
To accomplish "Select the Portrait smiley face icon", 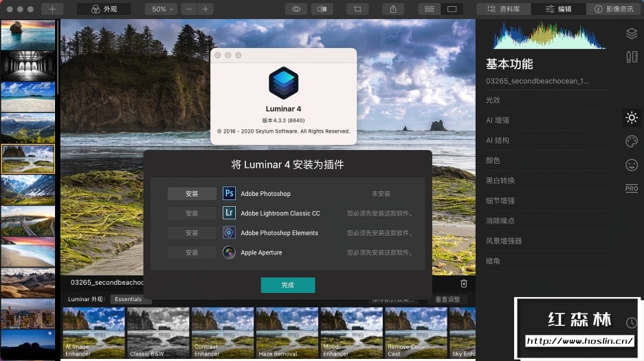I will [632, 165].
